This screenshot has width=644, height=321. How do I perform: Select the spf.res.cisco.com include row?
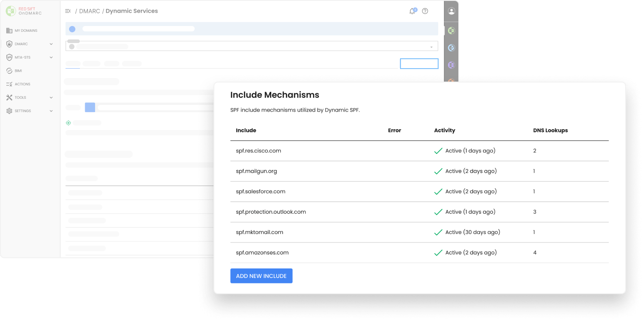[x=419, y=151]
